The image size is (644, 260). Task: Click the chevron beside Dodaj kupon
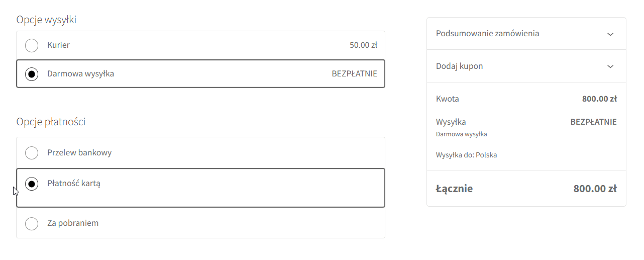pos(610,66)
